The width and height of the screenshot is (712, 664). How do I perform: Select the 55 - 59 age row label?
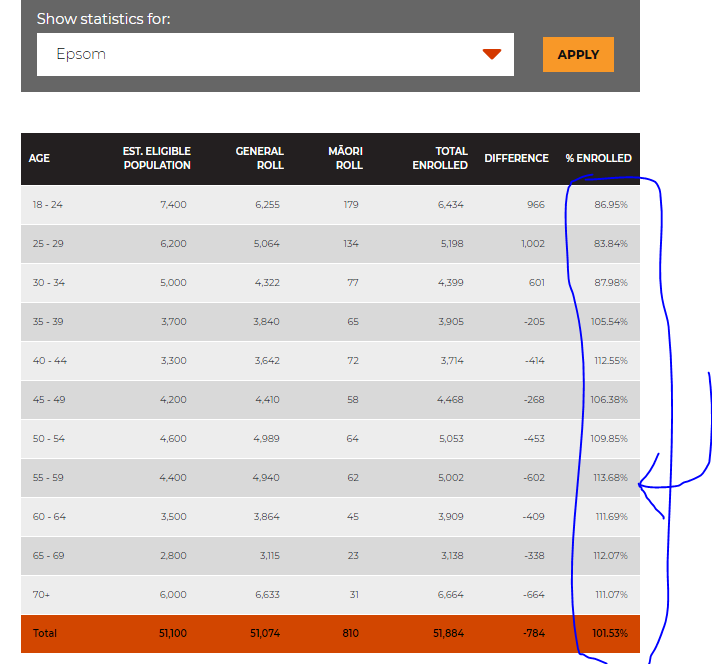[48, 478]
